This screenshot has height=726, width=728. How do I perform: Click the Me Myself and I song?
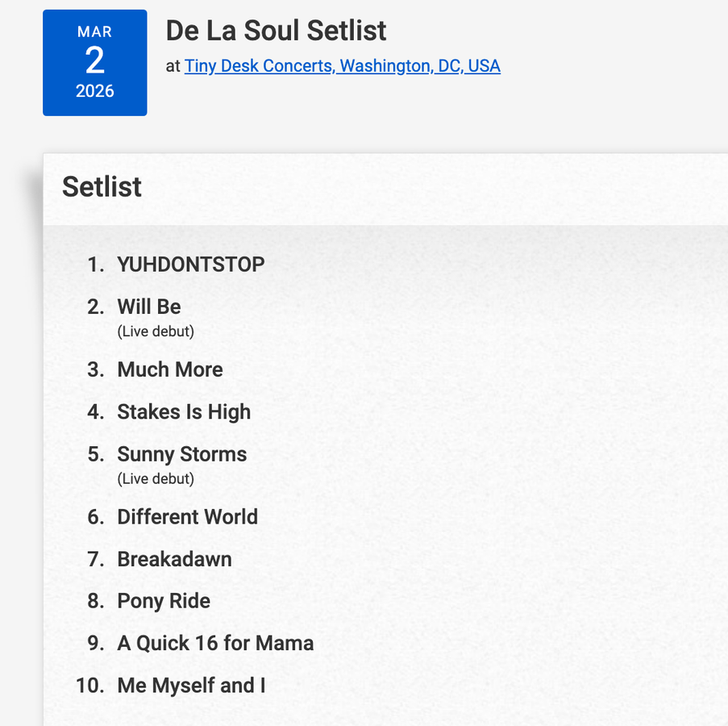(x=191, y=686)
